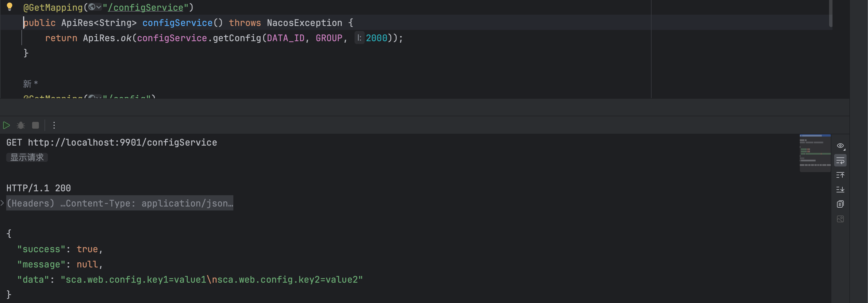Stop the running request
868x303 pixels.
click(36, 126)
